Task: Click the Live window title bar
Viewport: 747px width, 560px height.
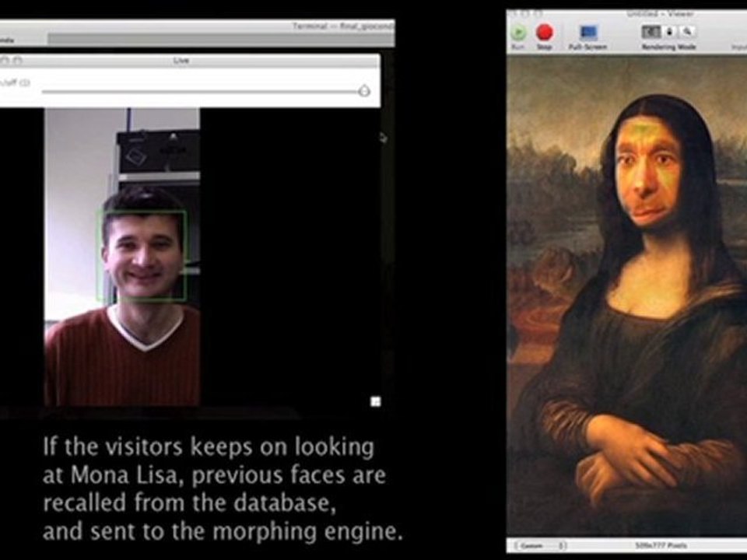Action: (189, 61)
